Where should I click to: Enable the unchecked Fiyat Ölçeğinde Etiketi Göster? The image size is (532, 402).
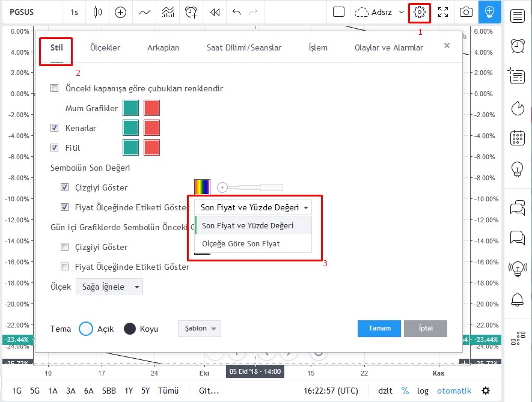click(x=64, y=266)
